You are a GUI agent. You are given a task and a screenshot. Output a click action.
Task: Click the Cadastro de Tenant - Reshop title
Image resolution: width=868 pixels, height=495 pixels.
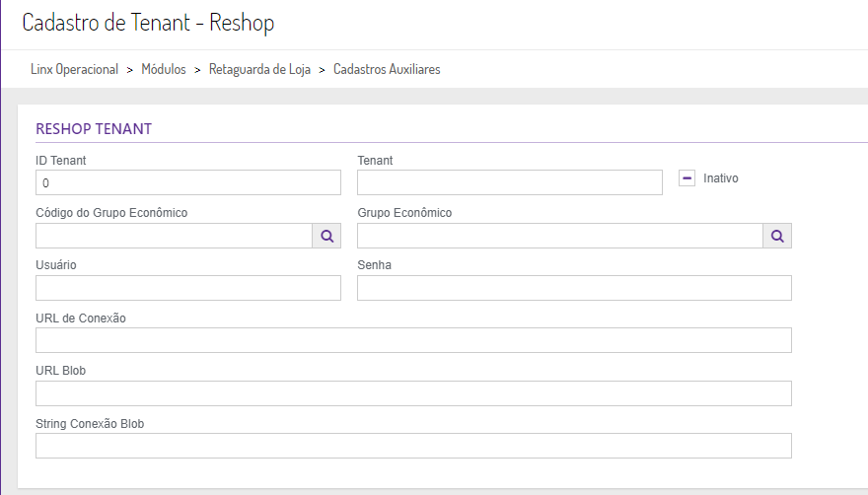pyautogui.click(x=148, y=22)
